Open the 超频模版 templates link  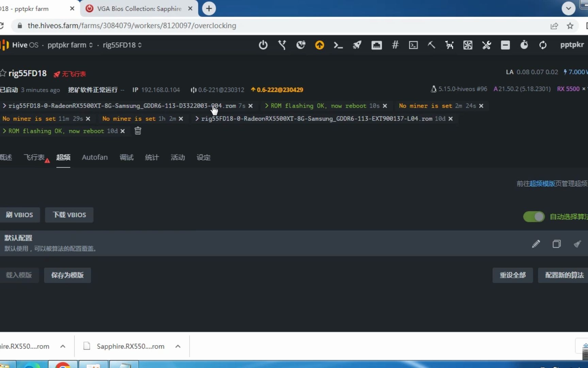click(542, 184)
